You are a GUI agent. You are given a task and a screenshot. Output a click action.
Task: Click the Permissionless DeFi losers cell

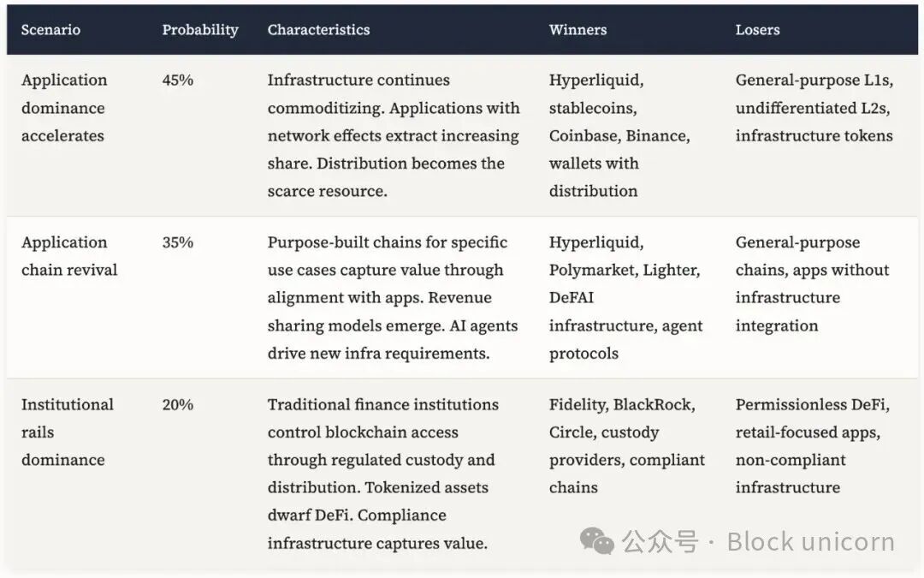pos(812,445)
